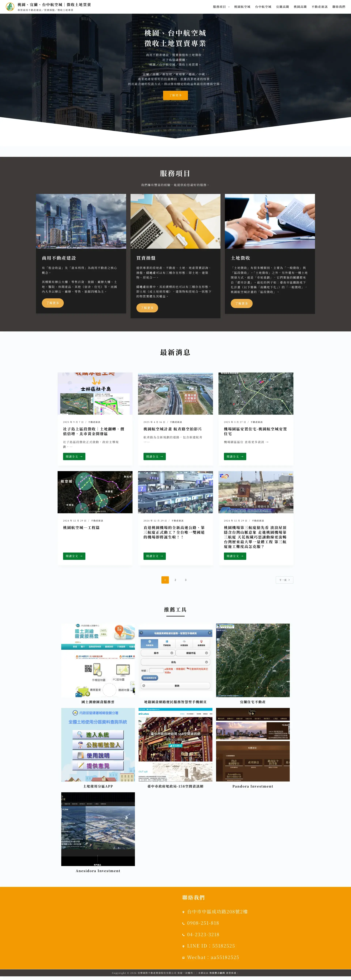Click the 國土測繪圖資服務雲 caption

[x=98, y=702]
